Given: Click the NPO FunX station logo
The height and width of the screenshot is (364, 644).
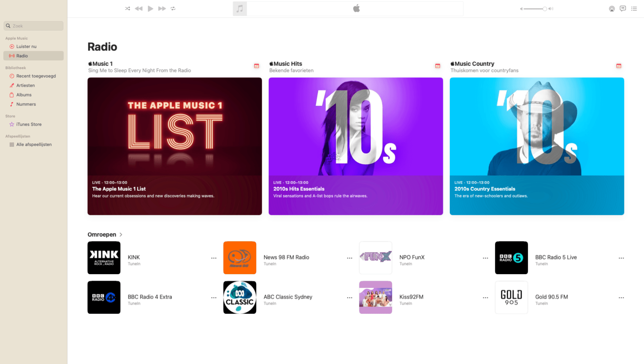Looking at the screenshot, I should coord(376,258).
